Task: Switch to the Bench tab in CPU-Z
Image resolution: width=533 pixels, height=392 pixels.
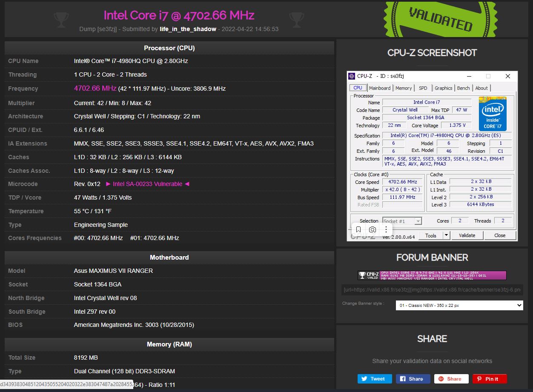Action: [x=463, y=88]
